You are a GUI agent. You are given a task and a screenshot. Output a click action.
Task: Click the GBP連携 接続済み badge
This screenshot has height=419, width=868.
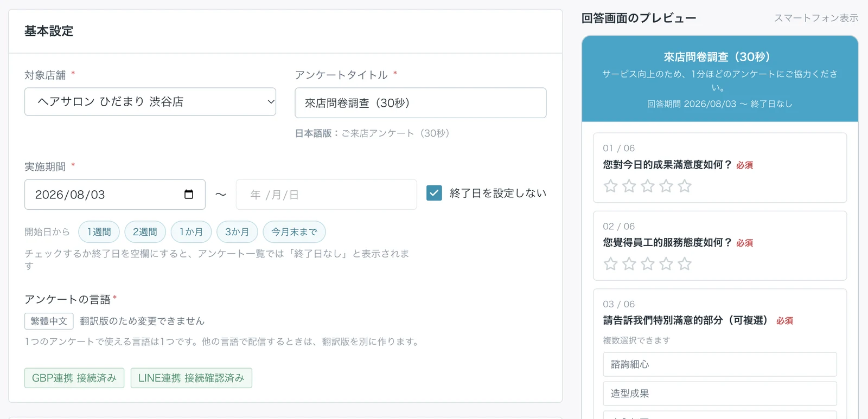pos(74,378)
